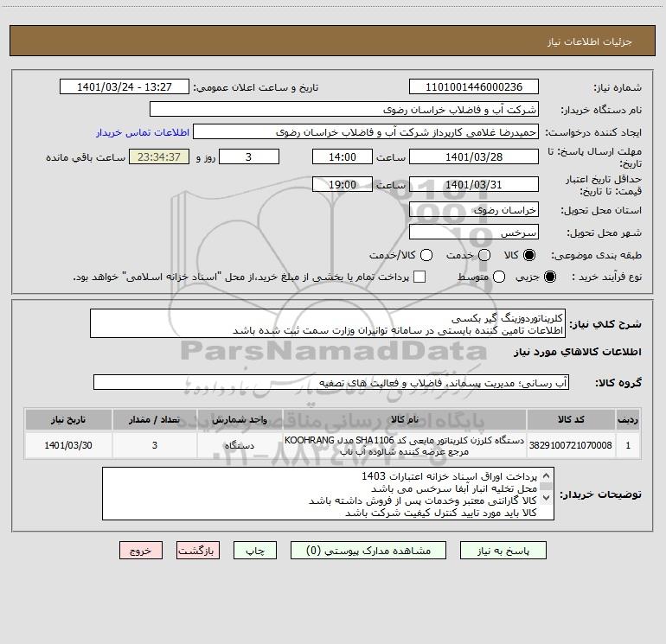Click the مشاهده مدارک پیوستی (0) button
The image size is (666, 644).
click(368, 551)
